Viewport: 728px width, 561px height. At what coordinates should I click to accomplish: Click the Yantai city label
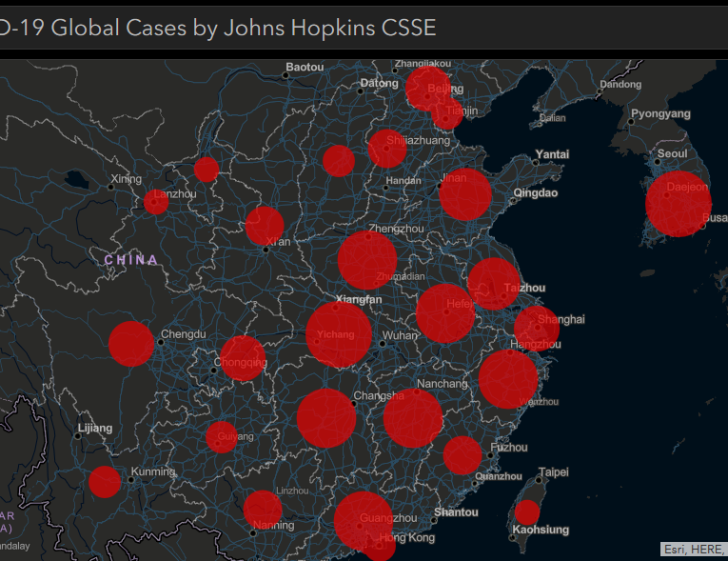coord(552,154)
